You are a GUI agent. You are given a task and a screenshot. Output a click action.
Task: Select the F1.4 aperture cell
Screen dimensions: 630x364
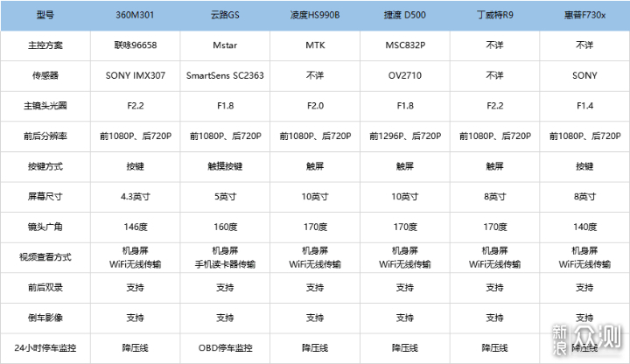pos(584,106)
